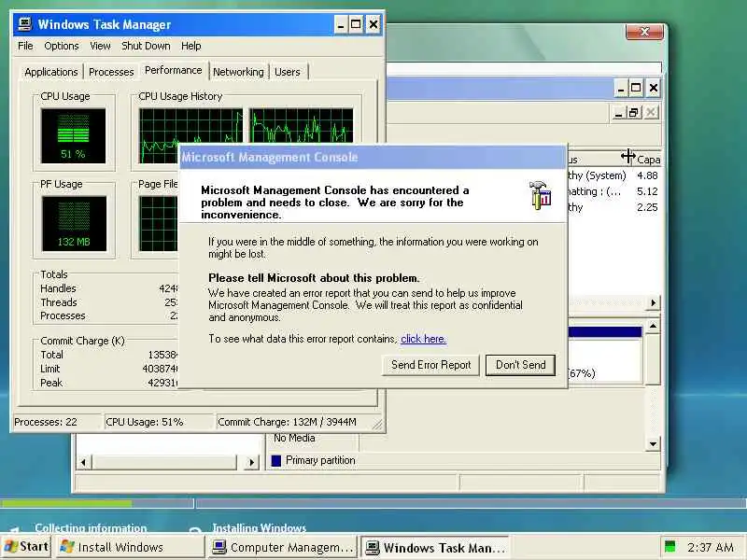
Task: Minimize the Windows Task Manager window
Action: tap(340, 24)
